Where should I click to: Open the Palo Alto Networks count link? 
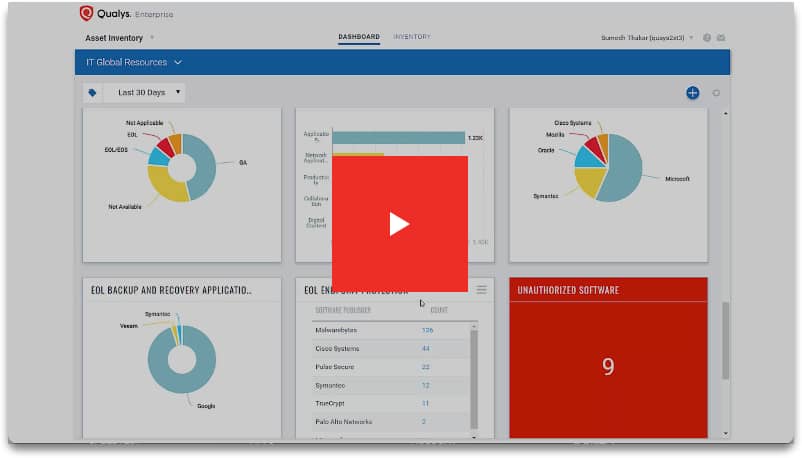point(424,422)
